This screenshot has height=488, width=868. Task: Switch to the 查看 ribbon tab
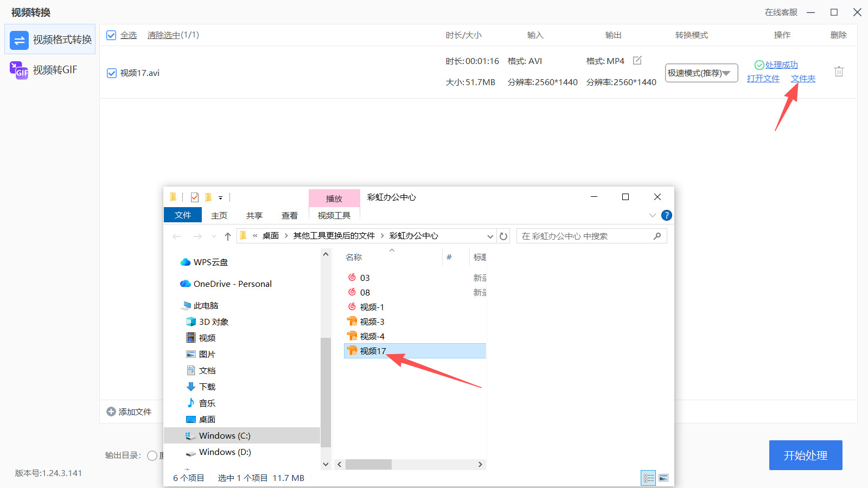[290, 215]
